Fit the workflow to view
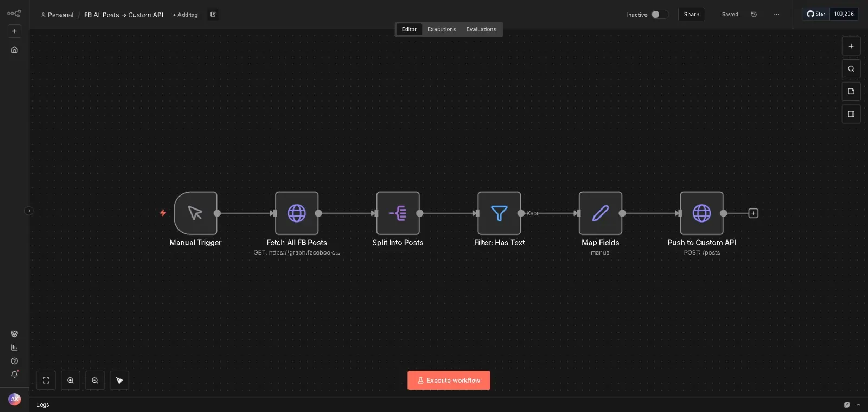The height and width of the screenshot is (412, 868). (46, 381)
